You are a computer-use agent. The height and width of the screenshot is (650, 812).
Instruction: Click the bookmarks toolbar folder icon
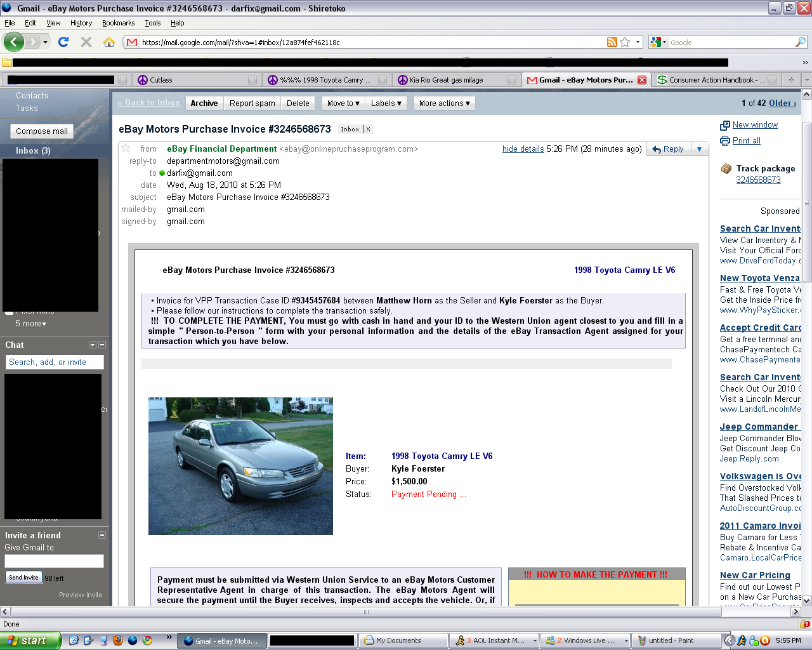(x=7, y=62)
